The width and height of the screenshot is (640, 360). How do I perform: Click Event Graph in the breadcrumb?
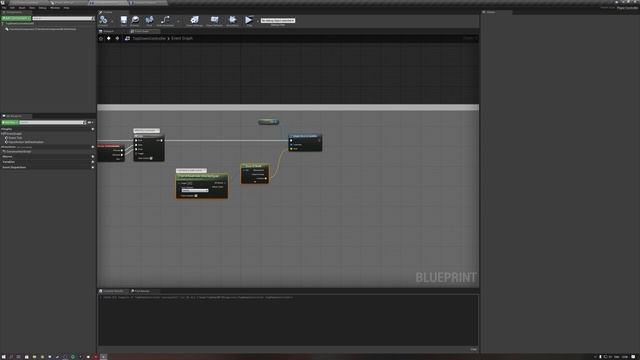pyautogui.click(x=182, y=38)
